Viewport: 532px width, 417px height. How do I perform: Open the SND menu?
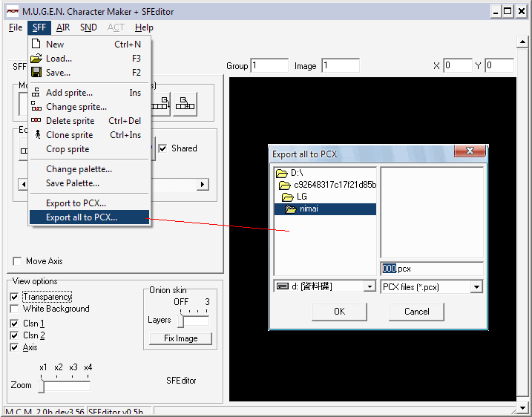pos(88,27)
